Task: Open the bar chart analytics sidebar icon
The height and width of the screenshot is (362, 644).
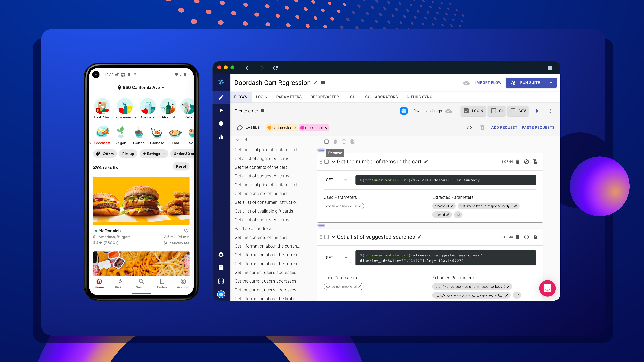Action: point(221,137)
